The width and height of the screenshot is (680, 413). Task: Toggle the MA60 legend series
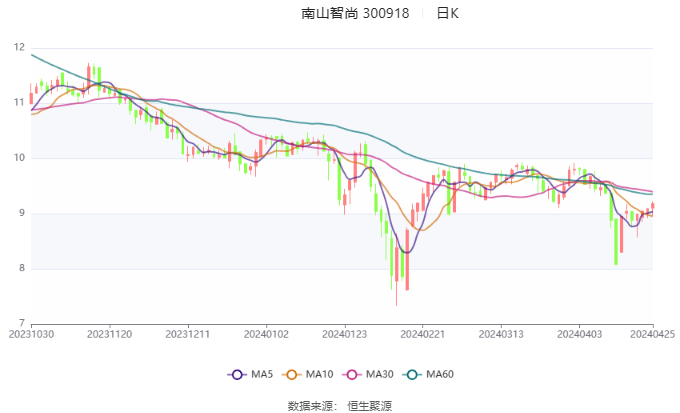[x=428, y=374]
